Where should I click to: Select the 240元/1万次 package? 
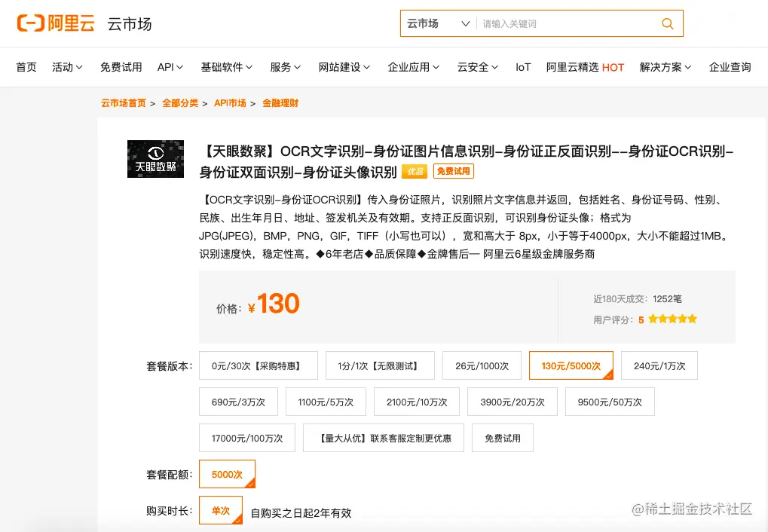pyautogui.click(x=659, y=365)
